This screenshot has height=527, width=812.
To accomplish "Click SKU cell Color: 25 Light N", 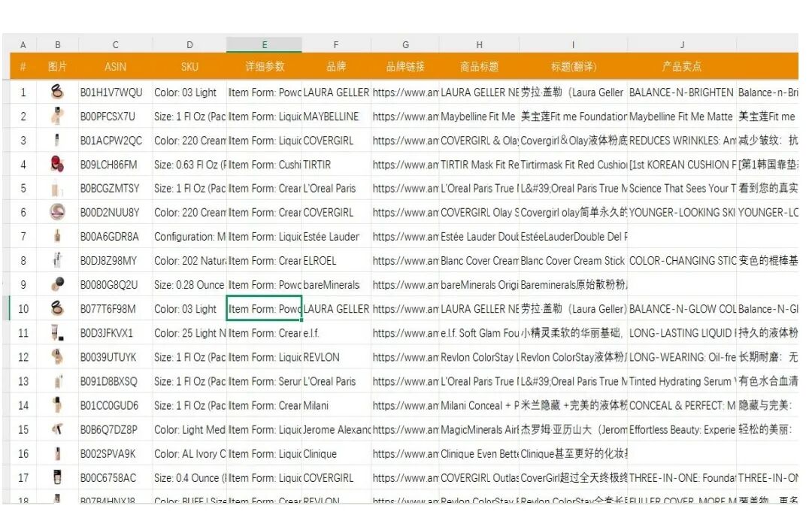I will click(189, 333).
